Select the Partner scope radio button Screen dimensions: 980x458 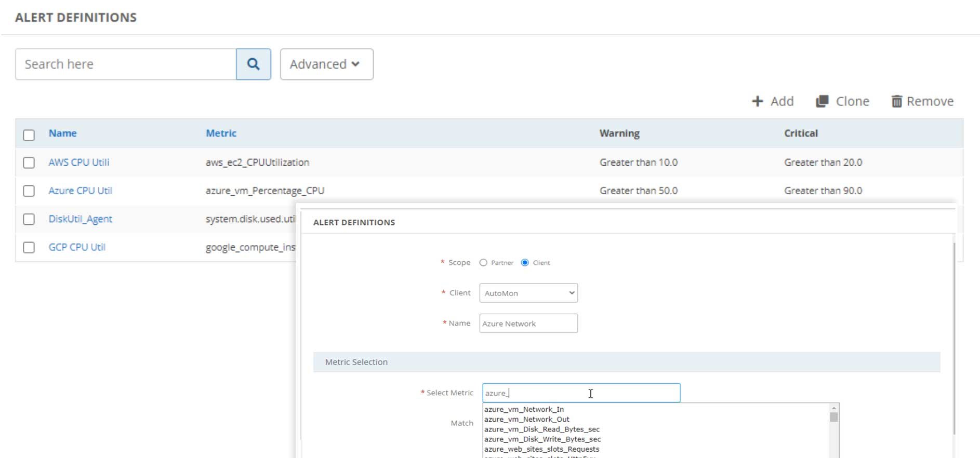[x=483, y=263]
